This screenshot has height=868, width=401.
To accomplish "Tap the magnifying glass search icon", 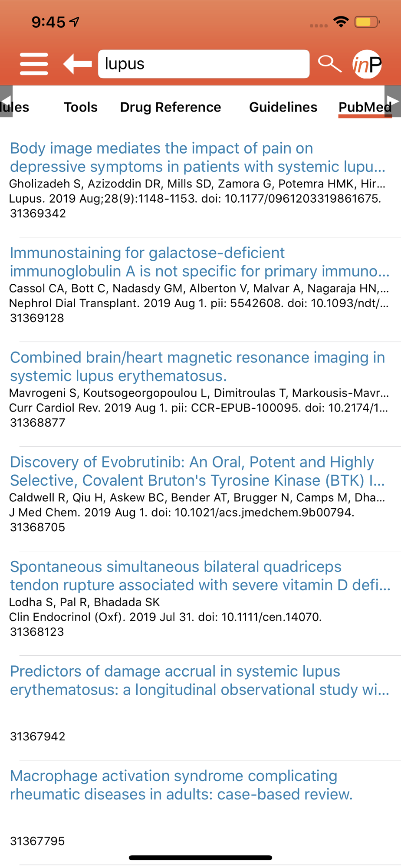I will tap(329, 64).
